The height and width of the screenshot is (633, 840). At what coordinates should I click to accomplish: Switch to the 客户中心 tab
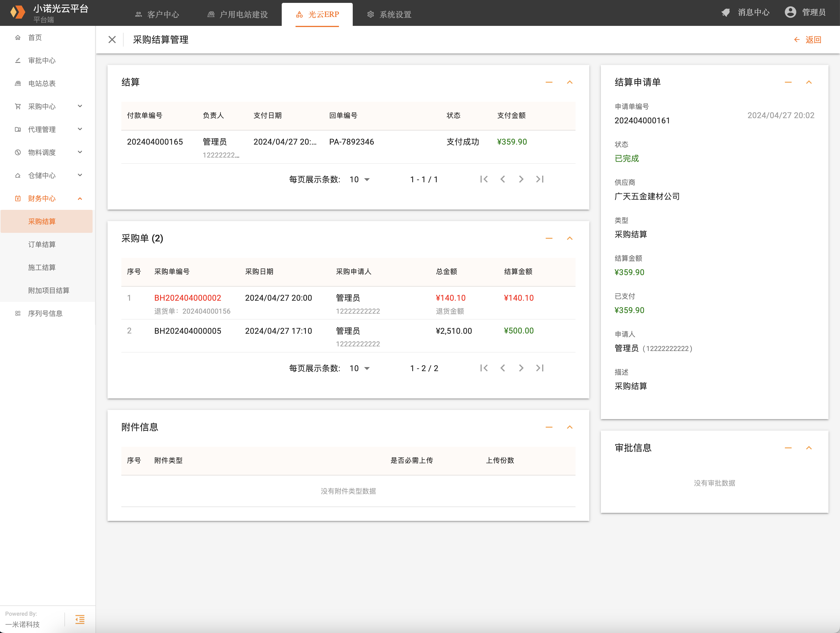click(x=157, y=14)
